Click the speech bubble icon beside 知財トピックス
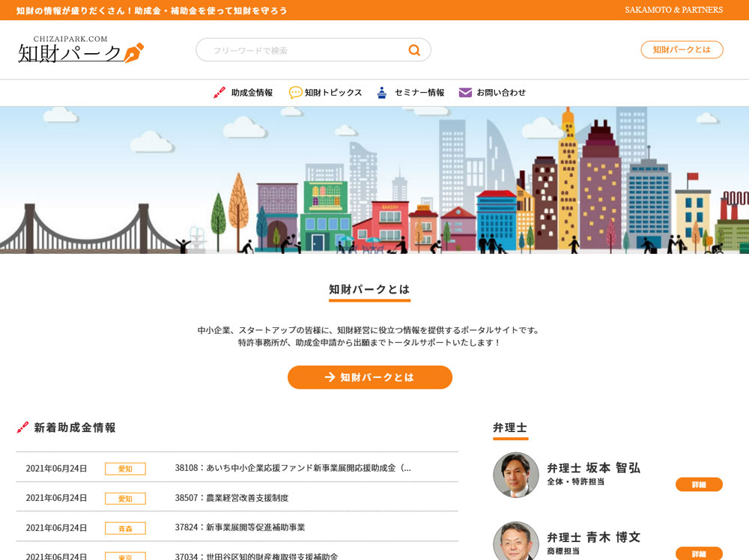This screenshot has height=560, width=749. point(296,93)
